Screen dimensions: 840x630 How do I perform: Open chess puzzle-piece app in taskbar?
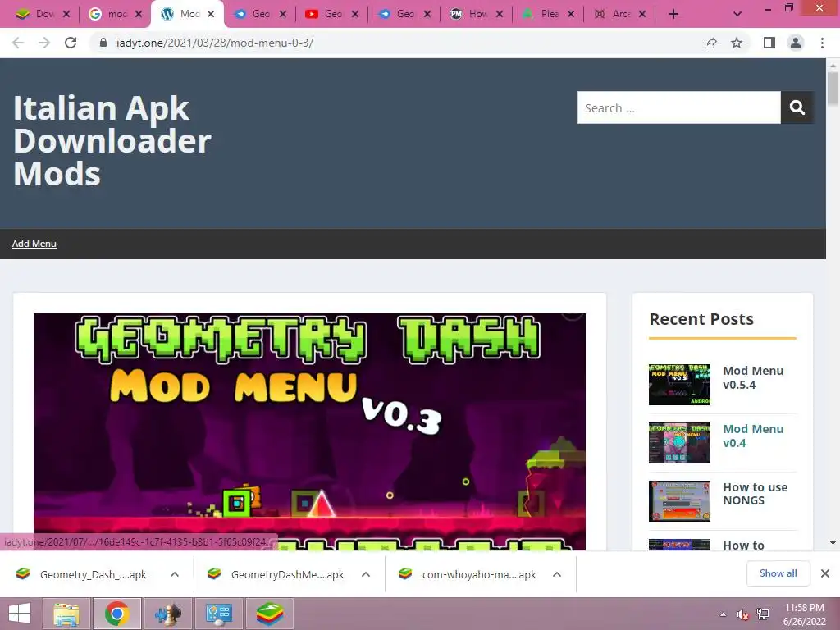(167, 614)
